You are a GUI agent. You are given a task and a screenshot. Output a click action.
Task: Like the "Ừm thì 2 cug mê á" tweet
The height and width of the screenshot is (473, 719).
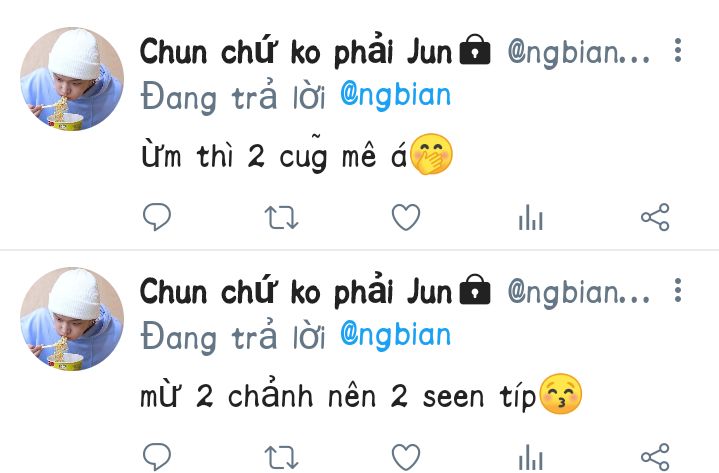(406, 217)
